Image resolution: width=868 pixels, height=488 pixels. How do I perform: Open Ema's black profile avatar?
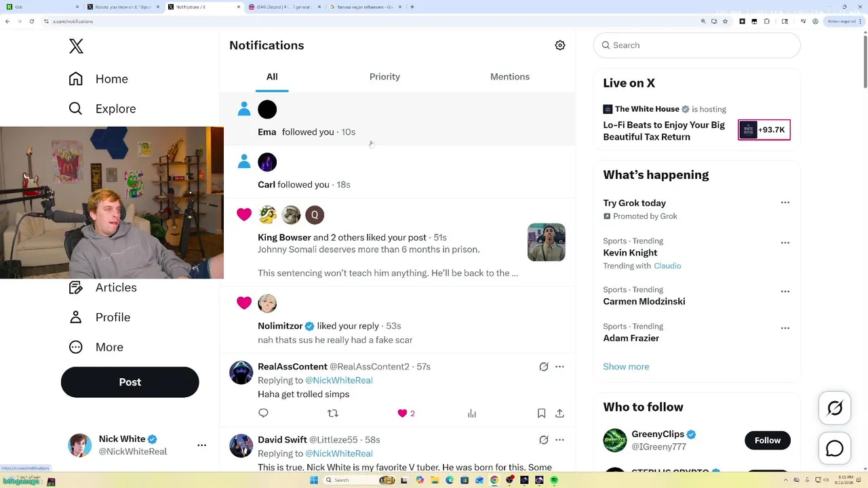267,109
